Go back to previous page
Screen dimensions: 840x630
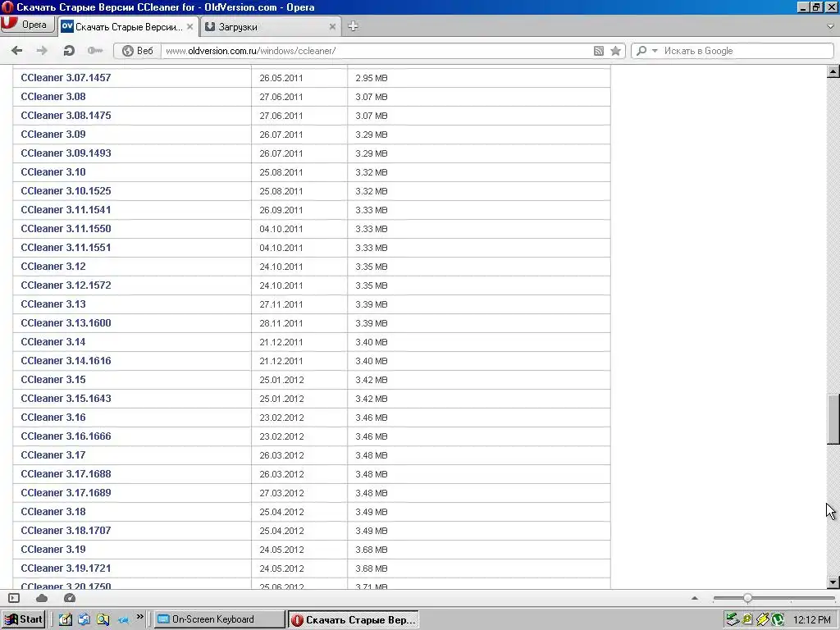(16, 50)
